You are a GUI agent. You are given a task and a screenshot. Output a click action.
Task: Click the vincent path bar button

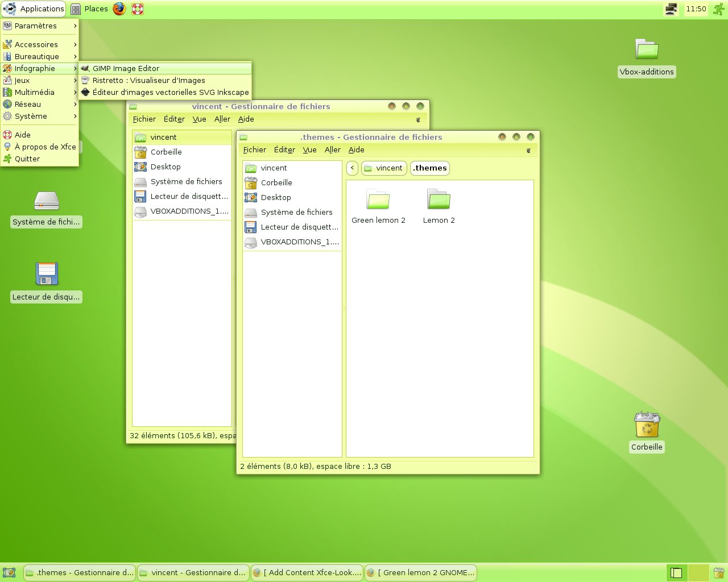tap(384, 168)
